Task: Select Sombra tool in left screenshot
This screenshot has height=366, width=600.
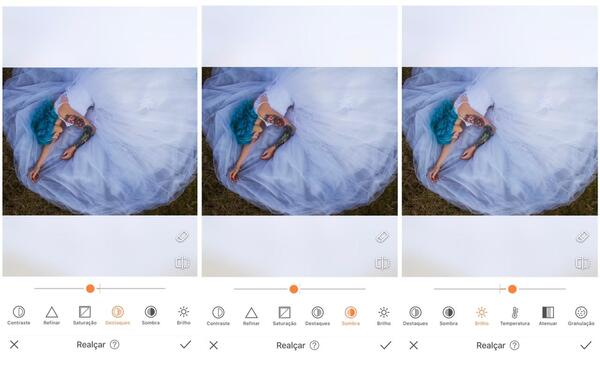Action: coord(151,315)
